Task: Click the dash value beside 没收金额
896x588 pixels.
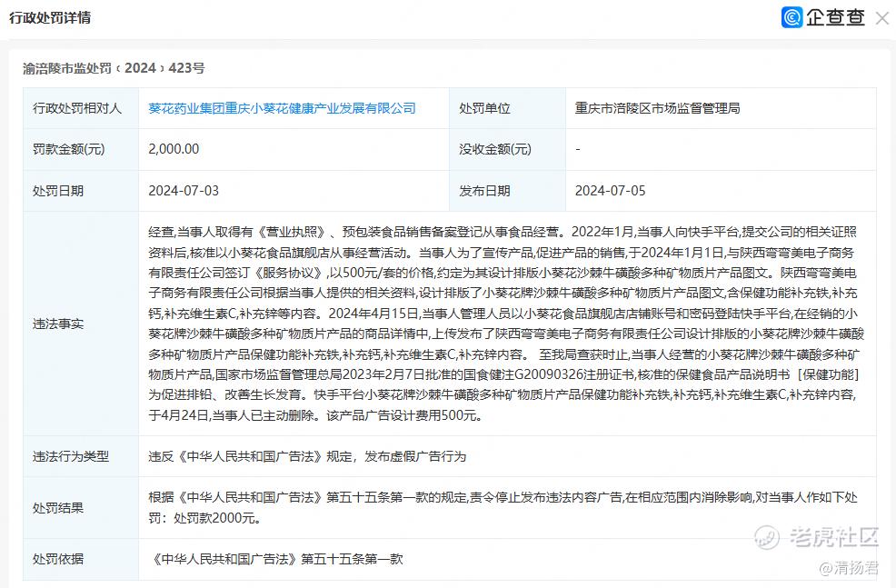Action: click(578, 149)
